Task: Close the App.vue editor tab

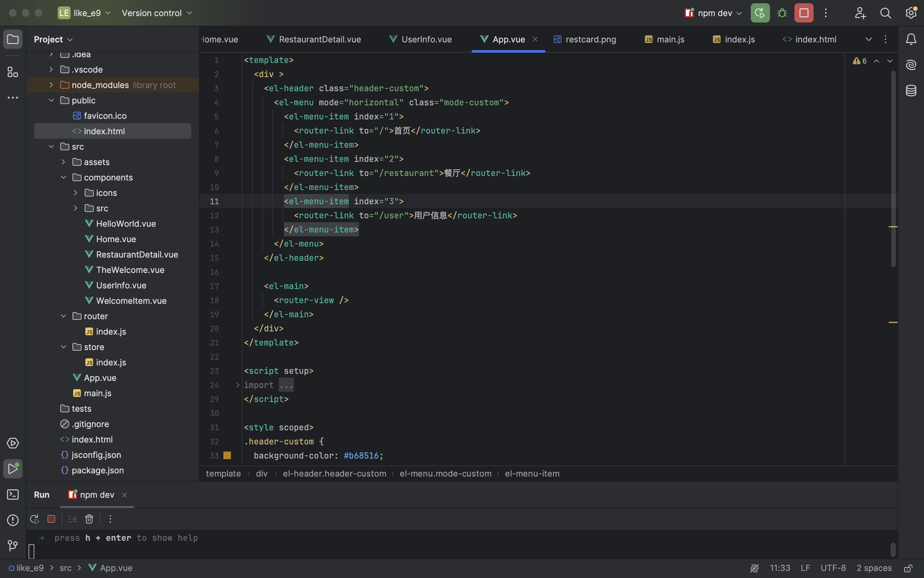Action: click(x=535, y=39)
